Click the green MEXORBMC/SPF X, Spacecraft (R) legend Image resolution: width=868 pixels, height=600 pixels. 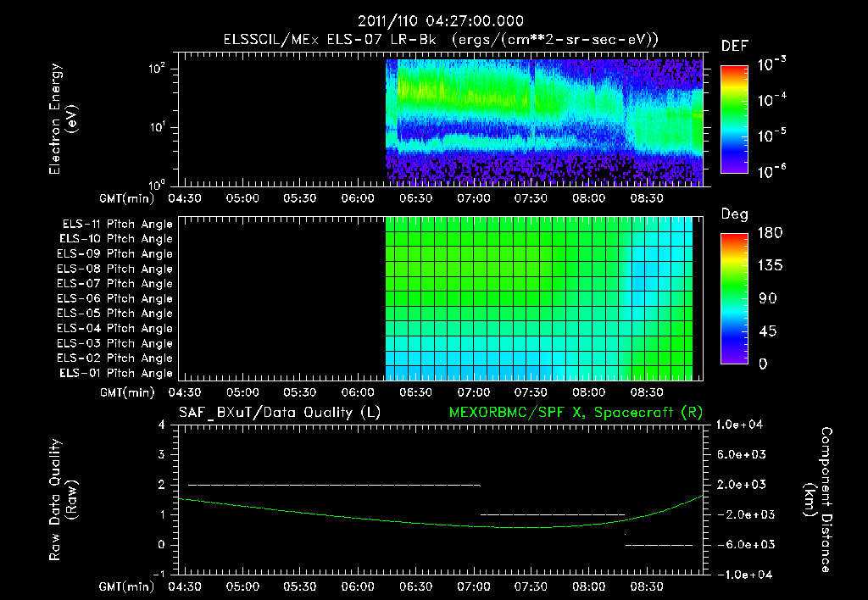pos(576,413)
